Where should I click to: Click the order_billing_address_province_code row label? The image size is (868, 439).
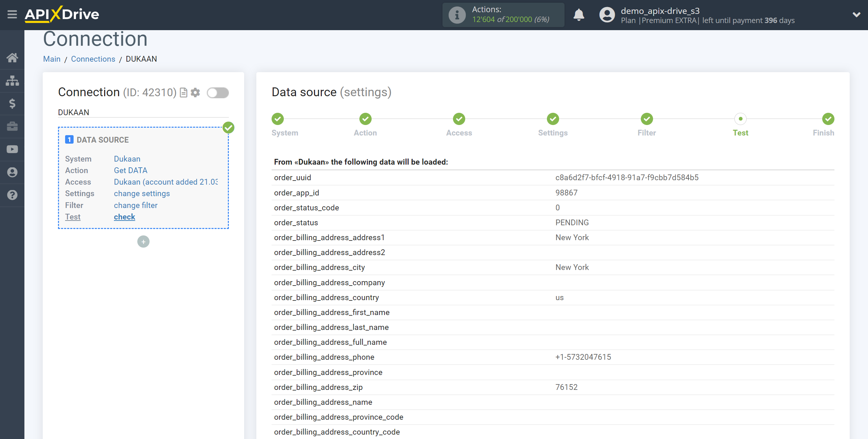coord(339,417)
